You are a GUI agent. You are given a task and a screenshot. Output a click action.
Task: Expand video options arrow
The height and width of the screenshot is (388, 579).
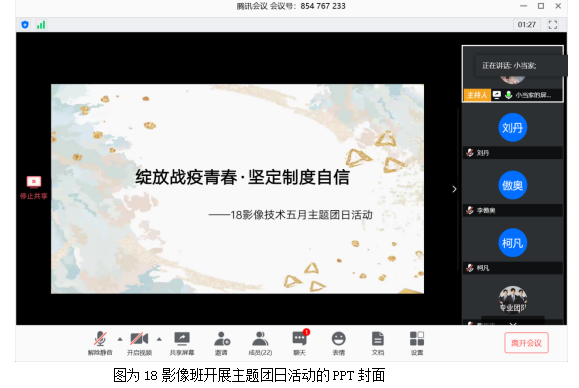[159, 339]
